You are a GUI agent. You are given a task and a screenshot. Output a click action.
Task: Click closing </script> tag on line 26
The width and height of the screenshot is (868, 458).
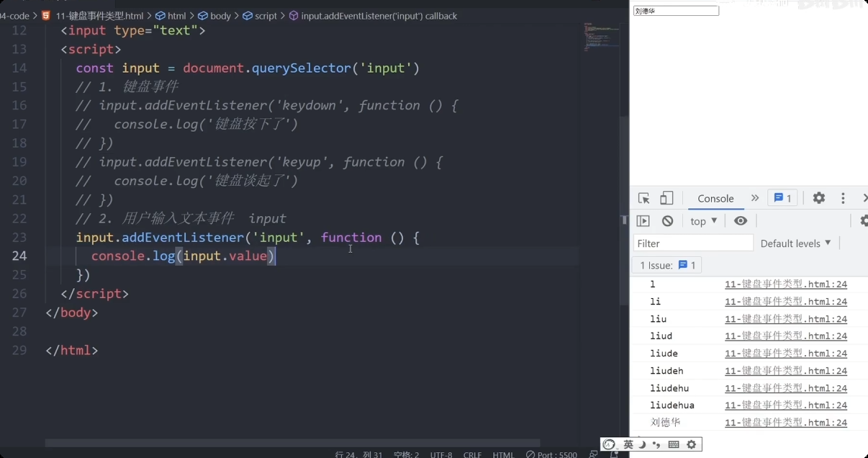click(95, 294)
